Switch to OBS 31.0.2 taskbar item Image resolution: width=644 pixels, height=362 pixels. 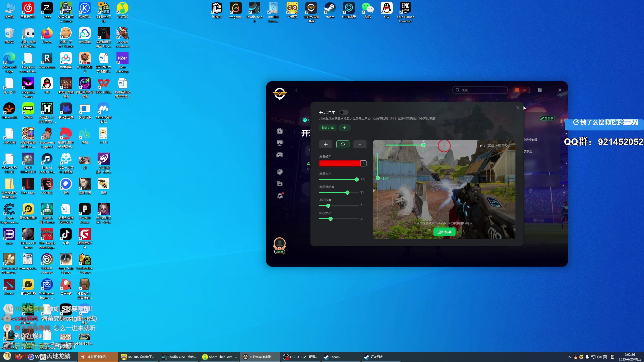(301, 357)
